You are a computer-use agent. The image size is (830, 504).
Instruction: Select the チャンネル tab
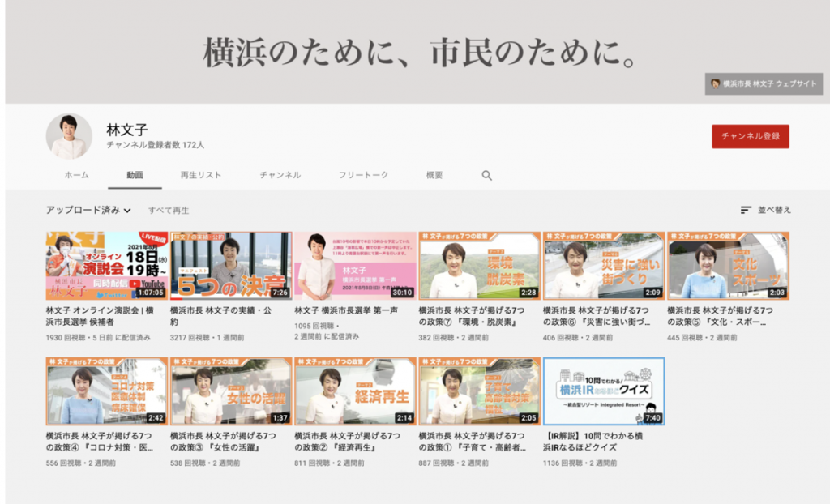(x=280, y=175)
